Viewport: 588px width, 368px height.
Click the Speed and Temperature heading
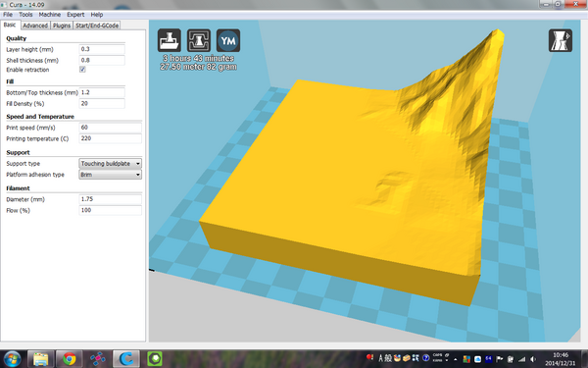(40, 117)
